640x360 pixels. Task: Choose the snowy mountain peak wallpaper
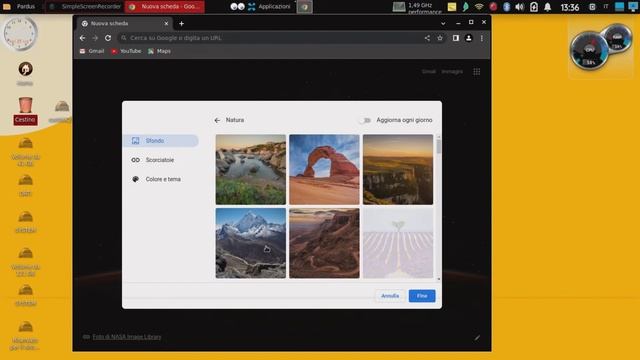[251, 243]
